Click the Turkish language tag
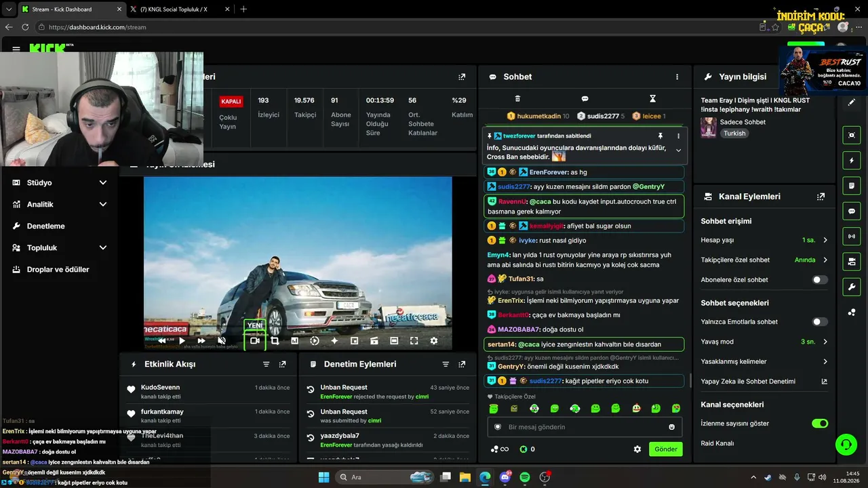Image resolution: width=868 pixels, height=488 pixels. click(734, 134)
